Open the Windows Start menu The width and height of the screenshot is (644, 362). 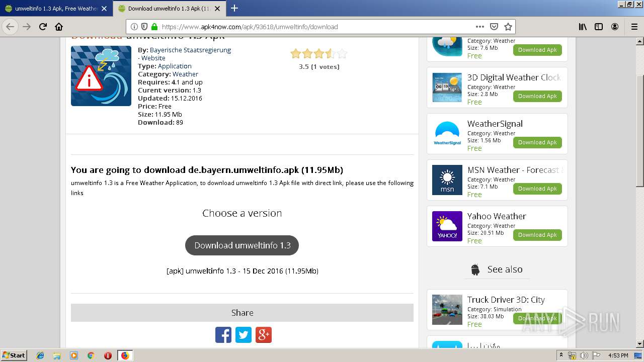(x=14, y=355)
